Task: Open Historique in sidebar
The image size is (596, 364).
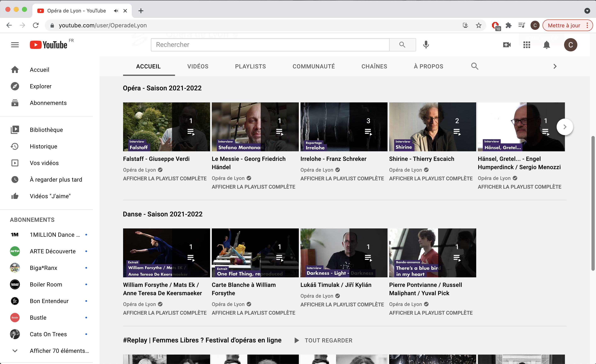Action: coord(46,146)
